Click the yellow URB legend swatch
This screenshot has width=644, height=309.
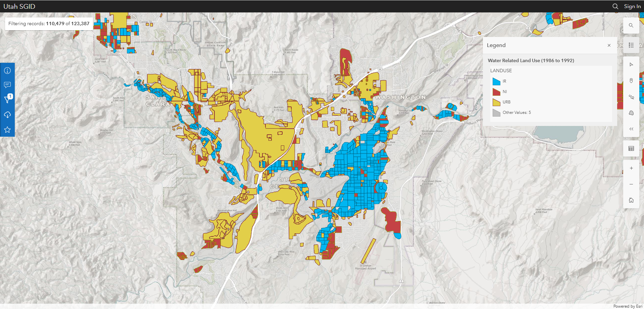(x=496, y=102)
